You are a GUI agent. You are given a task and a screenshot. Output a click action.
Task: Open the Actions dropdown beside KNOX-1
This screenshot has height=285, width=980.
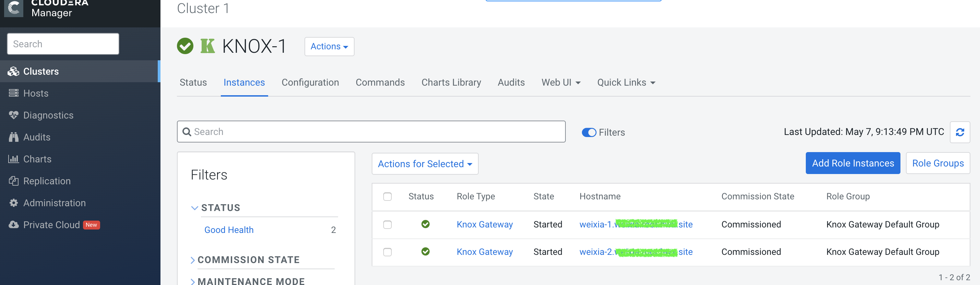(x=329, y=46)
